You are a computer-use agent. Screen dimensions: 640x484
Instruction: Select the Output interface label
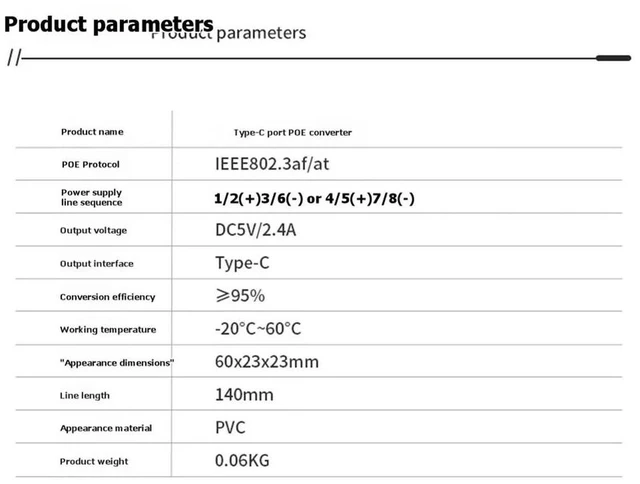coord(97,264)
